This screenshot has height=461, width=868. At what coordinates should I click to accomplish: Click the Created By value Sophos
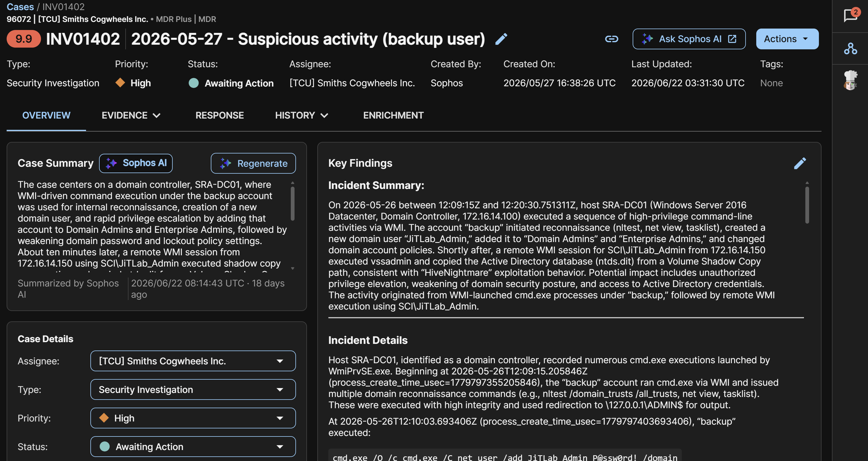click(x=446, y=83)
